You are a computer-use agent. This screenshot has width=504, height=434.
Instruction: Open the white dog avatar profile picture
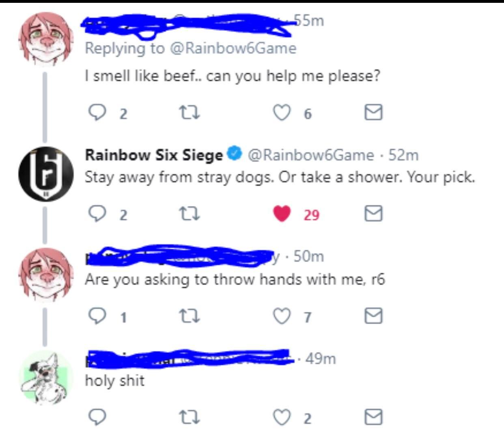click(46, 378)
